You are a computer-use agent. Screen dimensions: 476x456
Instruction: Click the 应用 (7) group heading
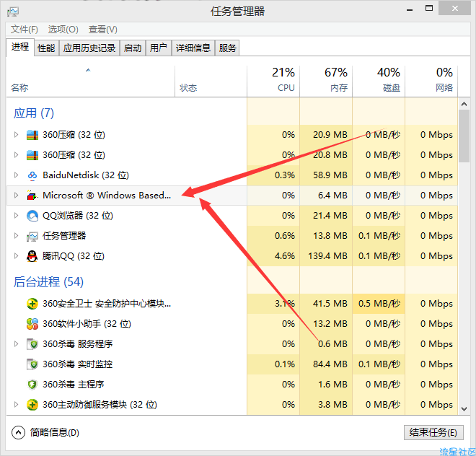[x=34, y=113]
